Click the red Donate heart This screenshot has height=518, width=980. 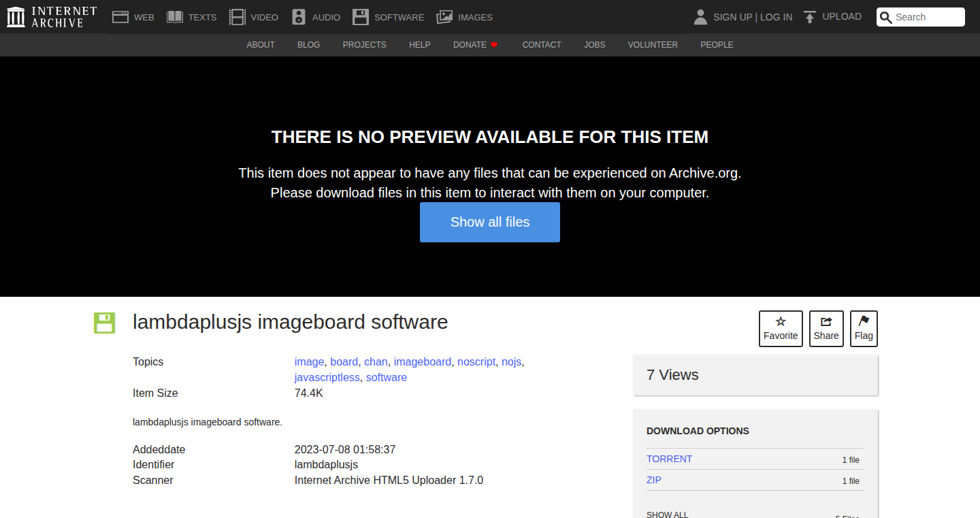click(x=494, y=45)
